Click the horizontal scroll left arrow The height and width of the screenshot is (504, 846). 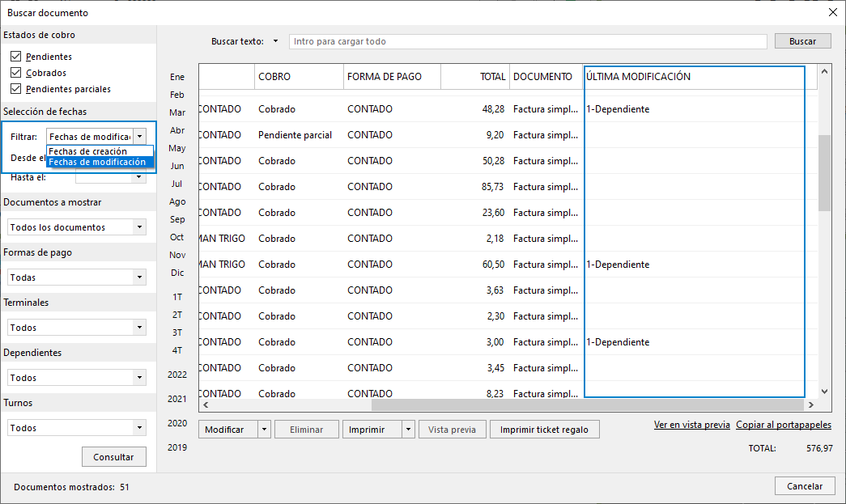[206, 404]
